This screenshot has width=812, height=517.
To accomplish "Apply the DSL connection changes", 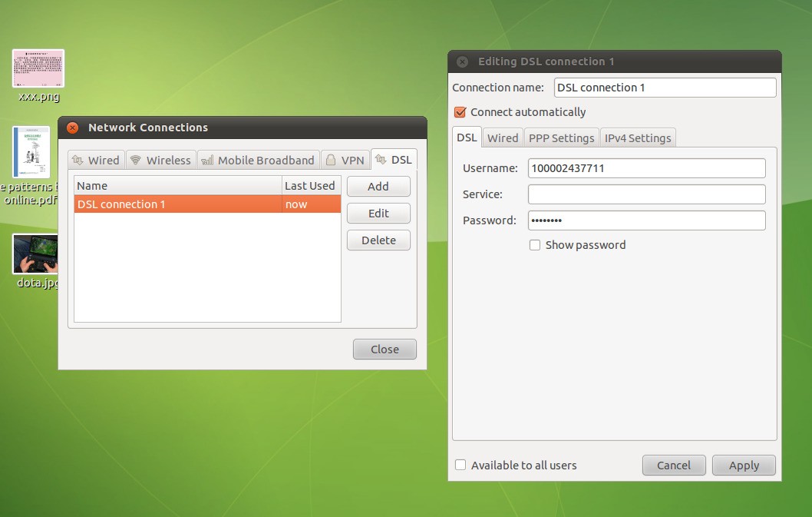I will (x=744, y=465).
